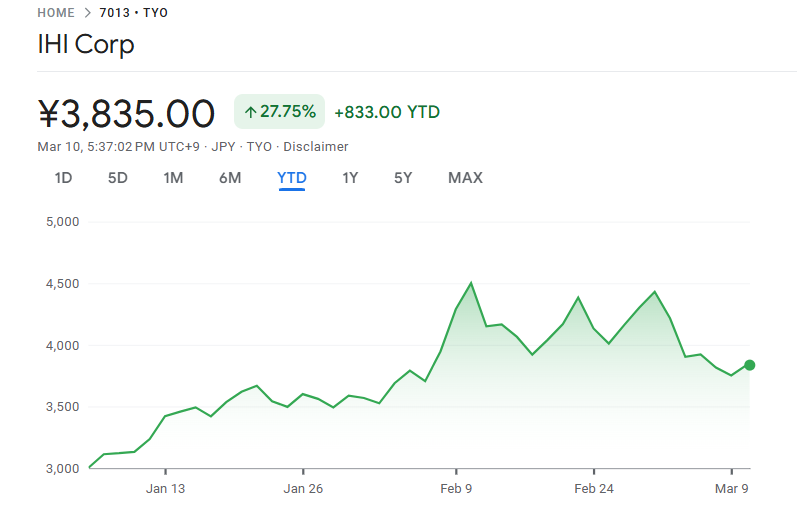797x519 pixels.
Task: Click the +833.00 YTD change text
Action: (387, 112)
